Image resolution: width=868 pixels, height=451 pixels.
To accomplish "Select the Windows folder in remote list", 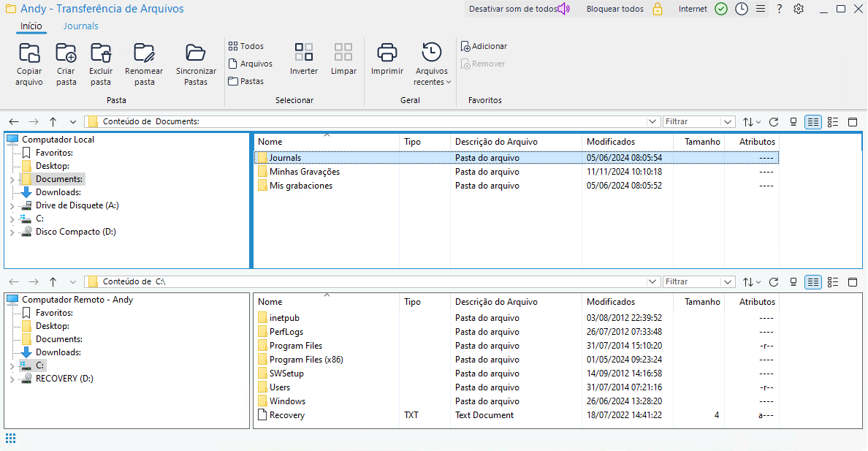I will click(286, 401).
